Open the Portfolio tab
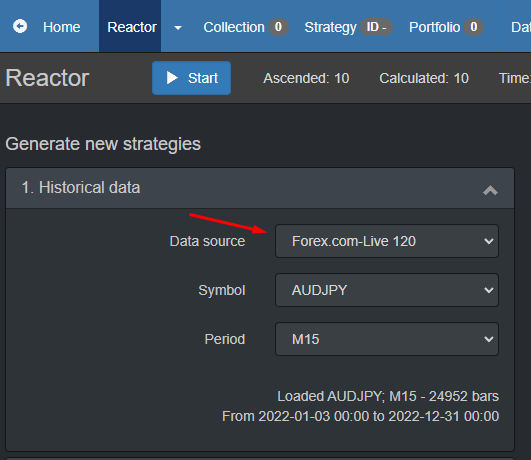Image resolution: width=531 pixels, height=460 pixels. pyautogui.click(x=434, y=27)
